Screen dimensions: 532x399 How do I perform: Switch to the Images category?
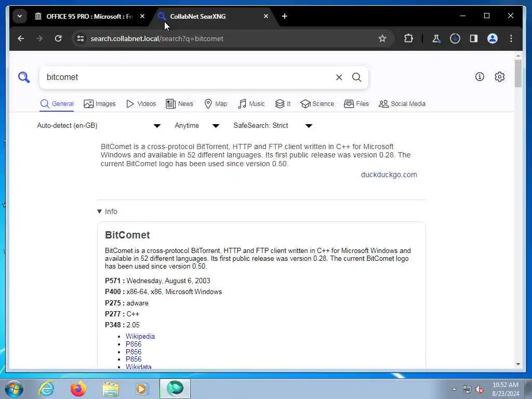click(x=99, y=104)
